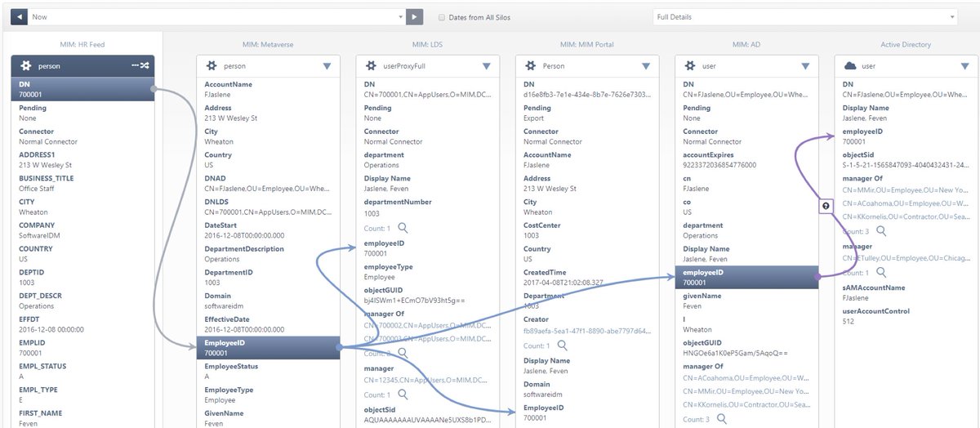Image resolution: width=980 pixels, height=428 pixels.
Task: Click the gear icon on Metaverse person card
Action: coord(212,65)
